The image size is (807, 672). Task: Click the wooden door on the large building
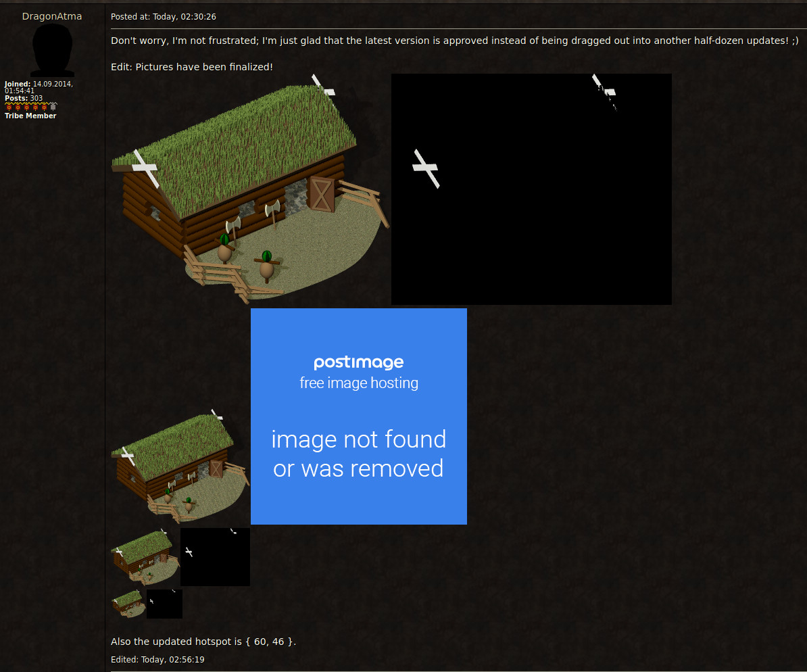tap(321, 194)
